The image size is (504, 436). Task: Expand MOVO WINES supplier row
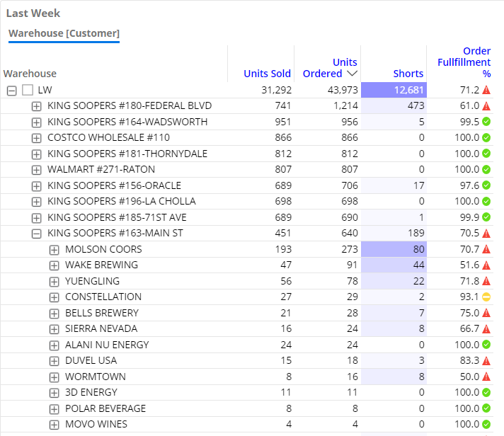pyautogui.click(x=54, y=425)
